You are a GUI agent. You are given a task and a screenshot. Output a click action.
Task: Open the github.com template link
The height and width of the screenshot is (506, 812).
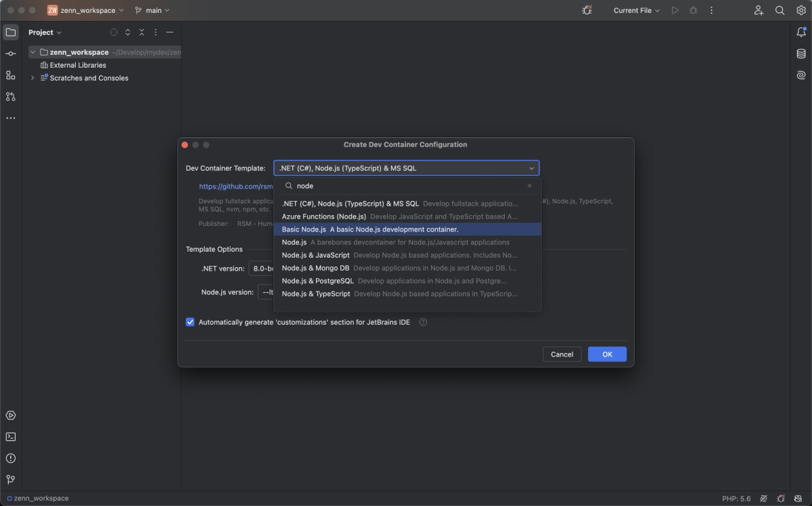[235, 186]
